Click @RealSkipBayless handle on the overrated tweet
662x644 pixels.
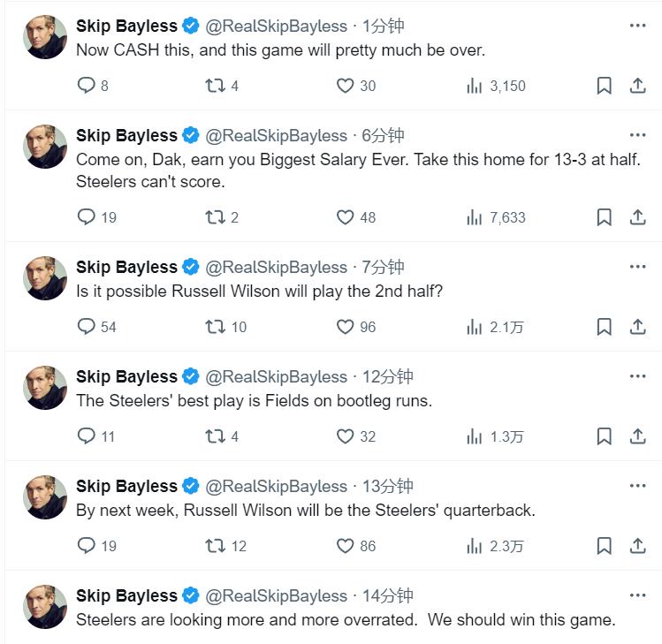[276, 595]
